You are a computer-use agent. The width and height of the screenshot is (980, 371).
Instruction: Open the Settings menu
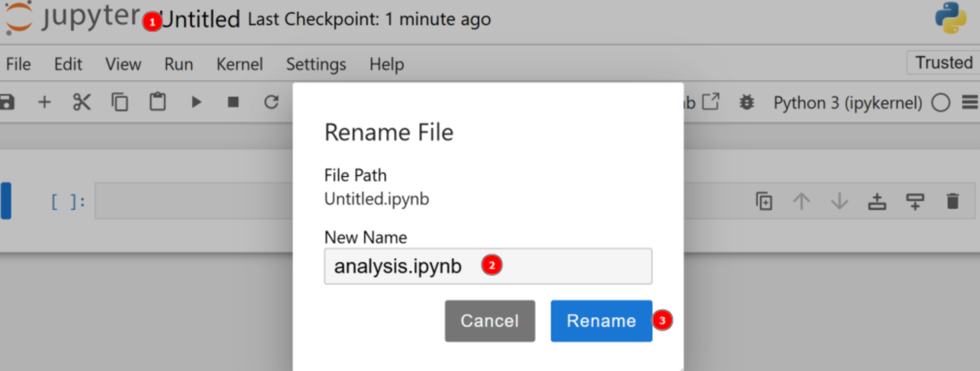316,64
